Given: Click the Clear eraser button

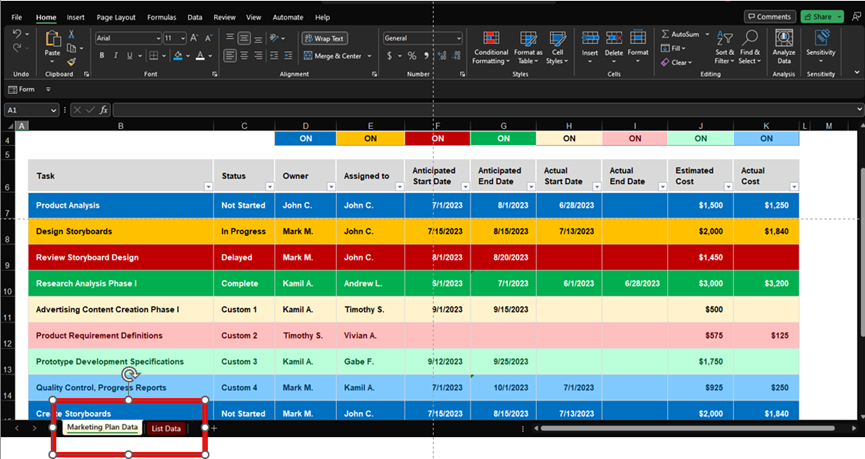Looking at the screenshot, I should pyautogui.click(x=676, y=62).
